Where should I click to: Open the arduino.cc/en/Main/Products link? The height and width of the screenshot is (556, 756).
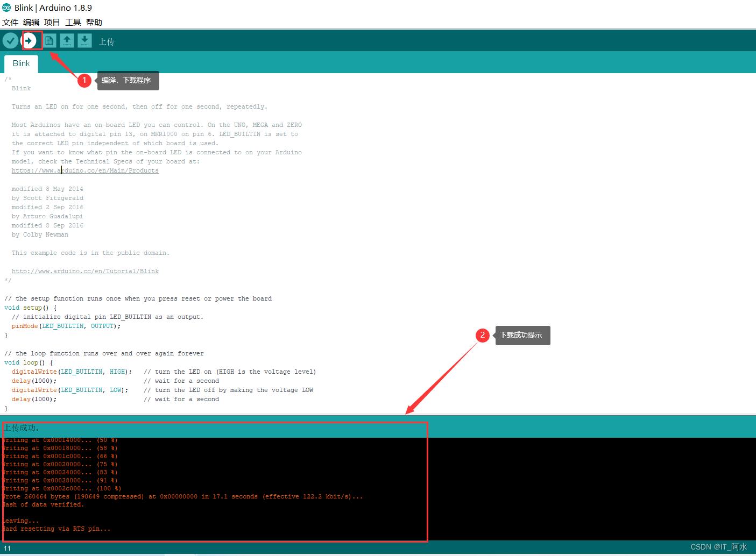[x=85, y=170]
